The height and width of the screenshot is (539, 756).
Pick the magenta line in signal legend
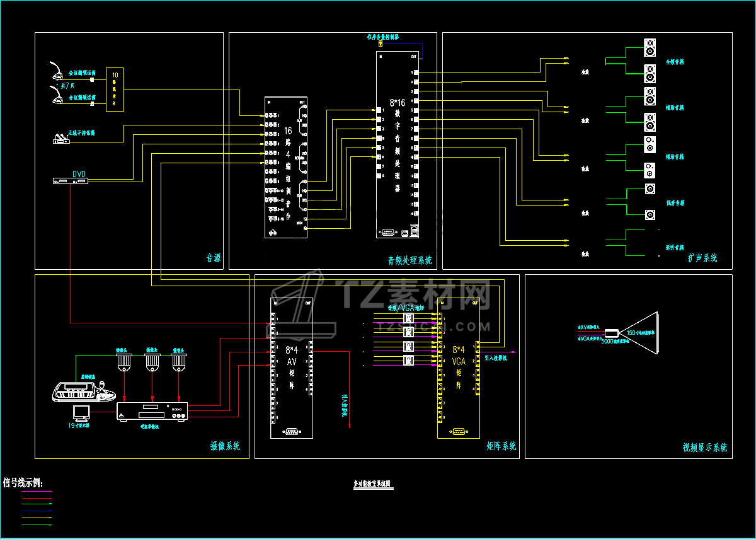[x=37, y=491]
